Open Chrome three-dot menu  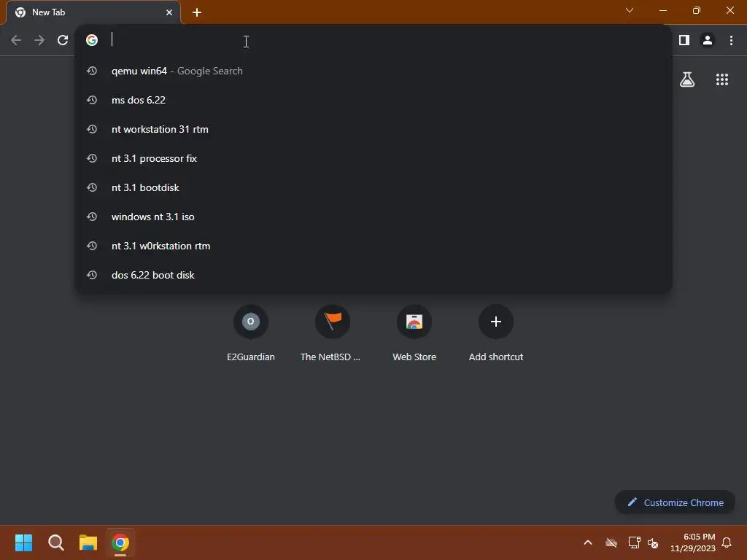[731, 40]
